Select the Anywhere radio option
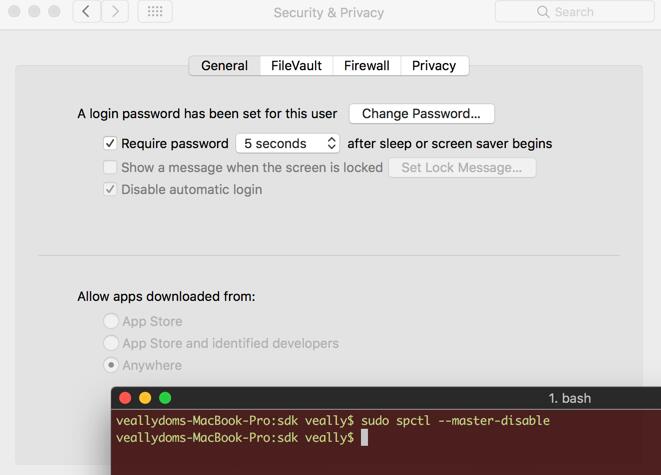This screenshot has width=661, height=475. coord(111,365)
